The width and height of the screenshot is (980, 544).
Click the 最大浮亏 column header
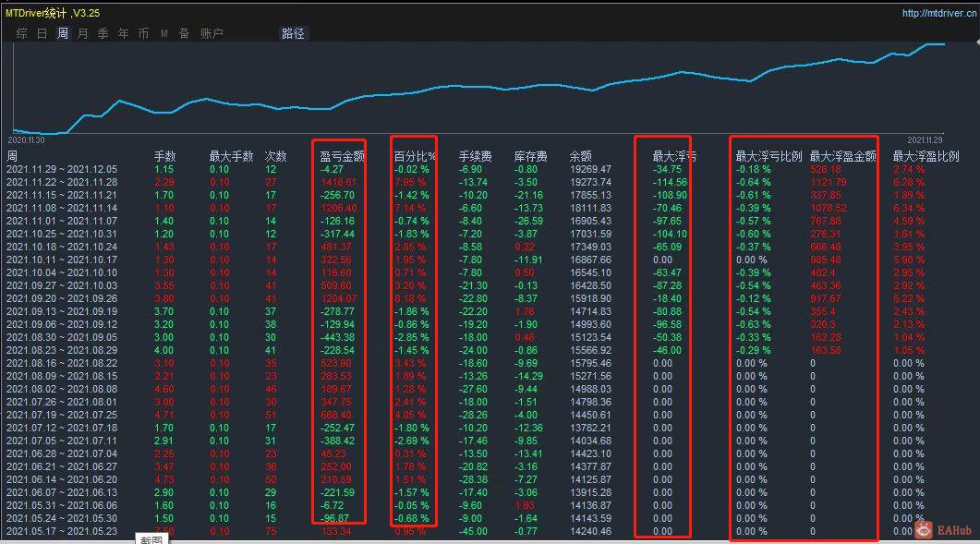tap(674, 156)
